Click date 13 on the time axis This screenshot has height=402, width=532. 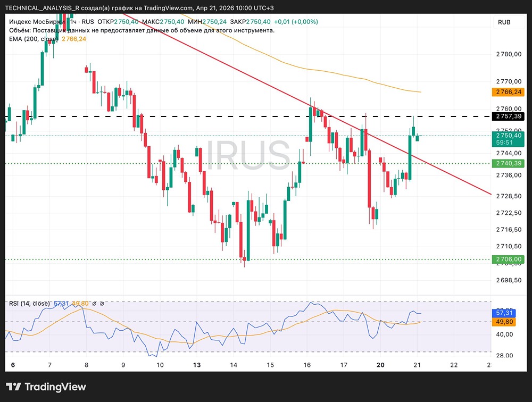coord(197,365)
